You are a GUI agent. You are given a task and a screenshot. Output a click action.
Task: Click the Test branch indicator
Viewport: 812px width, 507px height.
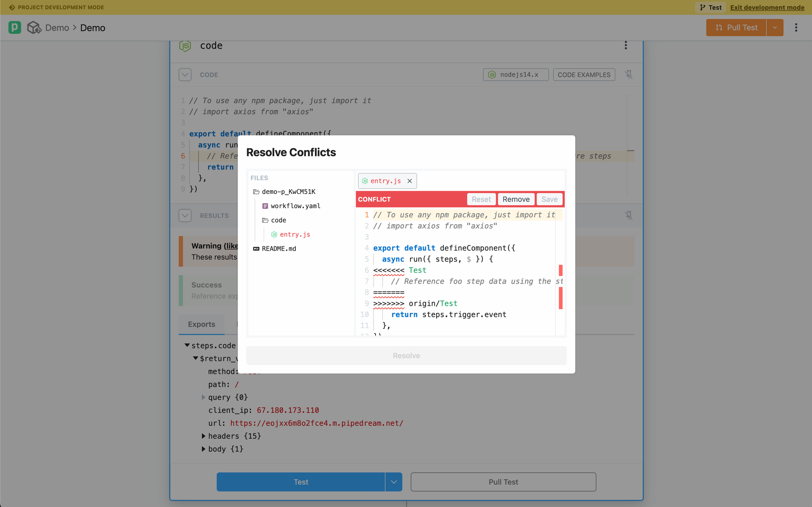coord(710,7)
